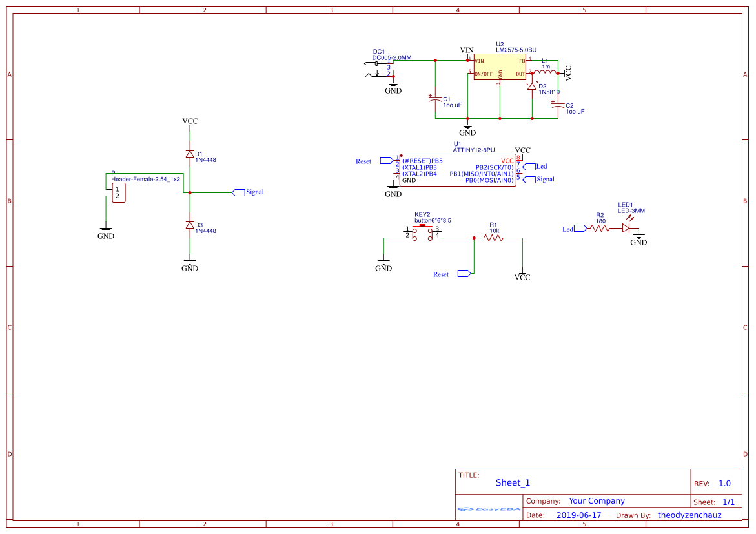
Task: Click the Header-Female-2.54_1x2 connector P1
Action: [118, 192]
